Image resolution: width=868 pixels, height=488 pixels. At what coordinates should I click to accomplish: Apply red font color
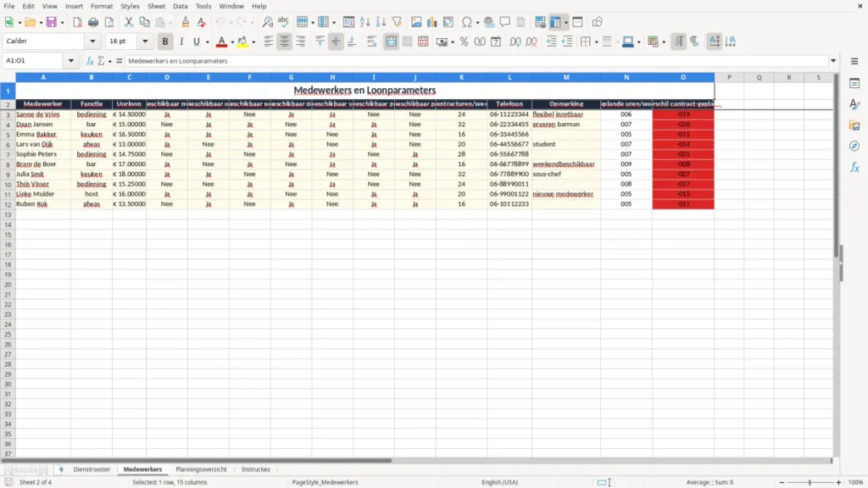click(221, 42)
